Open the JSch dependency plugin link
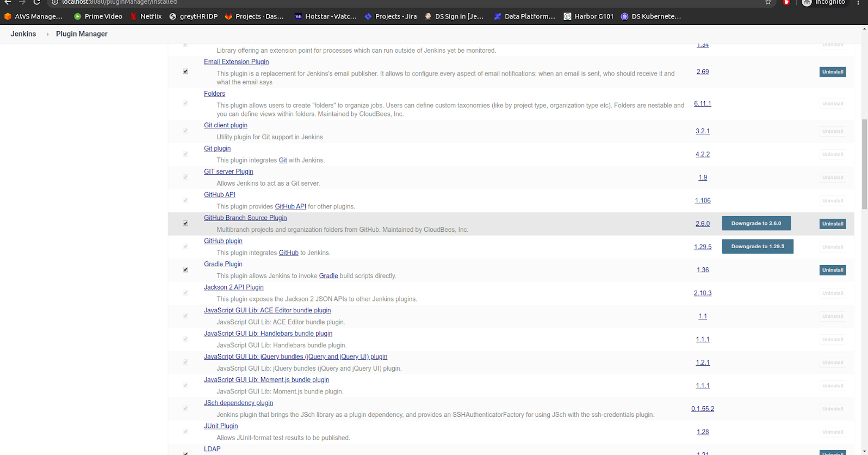 (x=238, y=403)
